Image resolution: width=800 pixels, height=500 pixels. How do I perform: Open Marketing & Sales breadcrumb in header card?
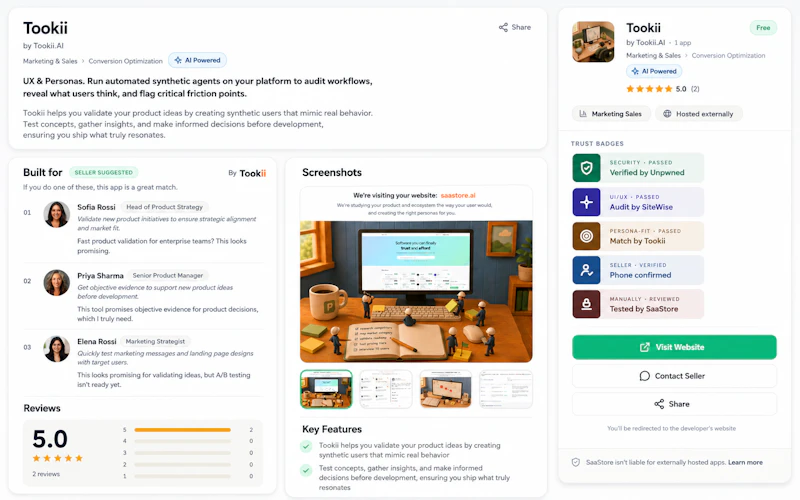[x=50, y=61]
